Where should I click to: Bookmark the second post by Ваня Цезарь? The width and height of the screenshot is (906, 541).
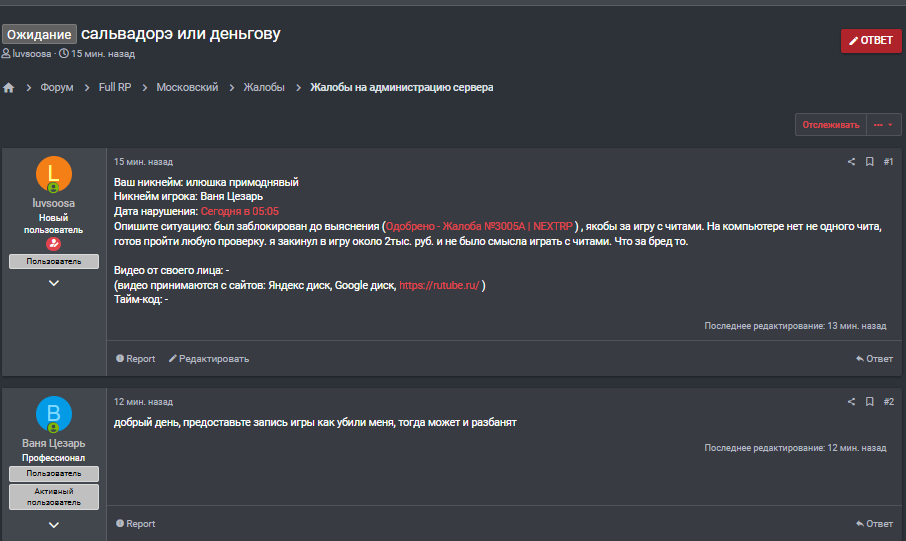(870, 402)
